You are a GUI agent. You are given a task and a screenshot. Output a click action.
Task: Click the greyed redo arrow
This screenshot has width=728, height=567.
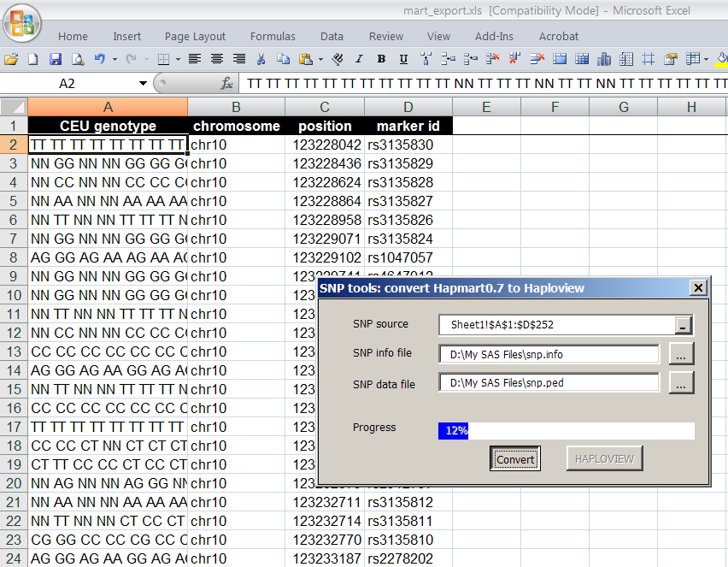[x=132, y=59]
